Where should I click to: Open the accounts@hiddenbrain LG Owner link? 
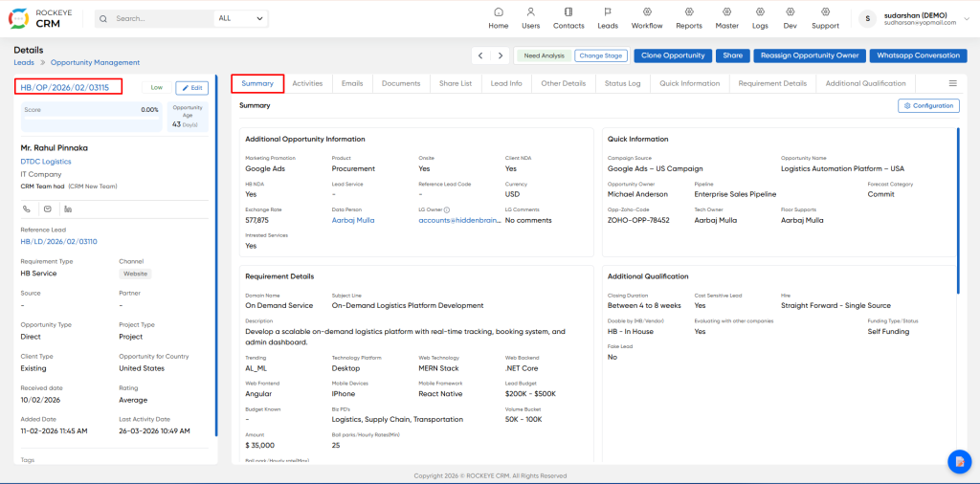click(460, 220)
